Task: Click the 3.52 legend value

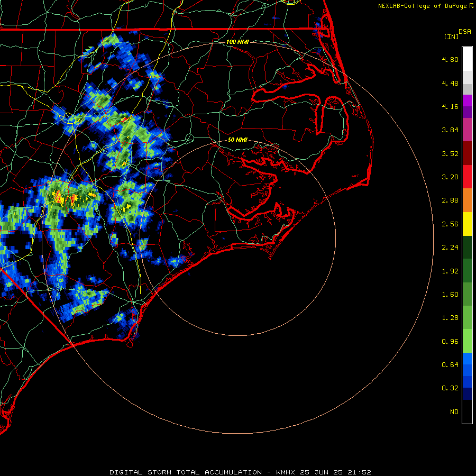Action: (x=450, y=153)
